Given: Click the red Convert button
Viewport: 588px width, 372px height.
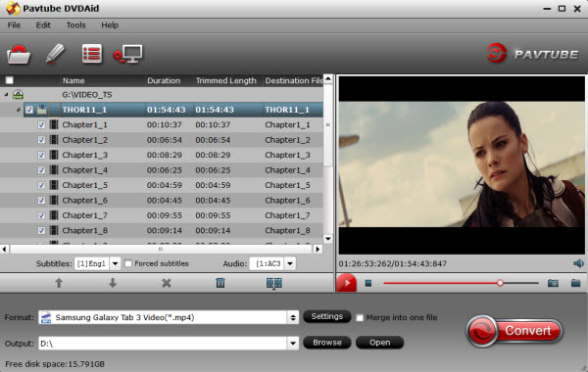Looking at the screenshot, I should 514,331.
